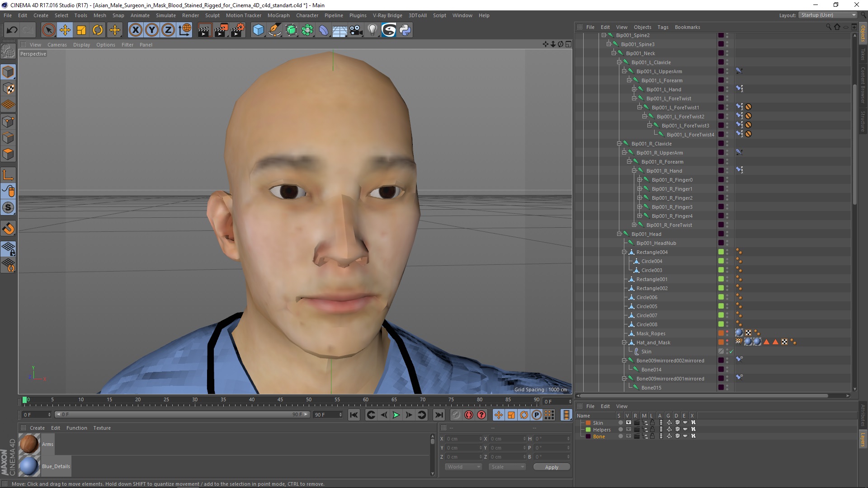Screen dimensions: 868x488
Task: Open the Mesh menu
Action: coord(99,15)
